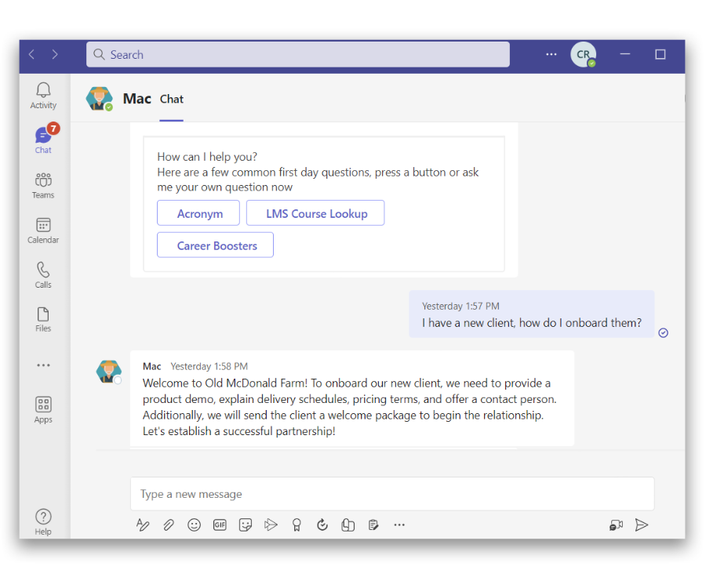Open the Calendar view
The width and height of the screenshot is (706, 588).
click(43, 230)
